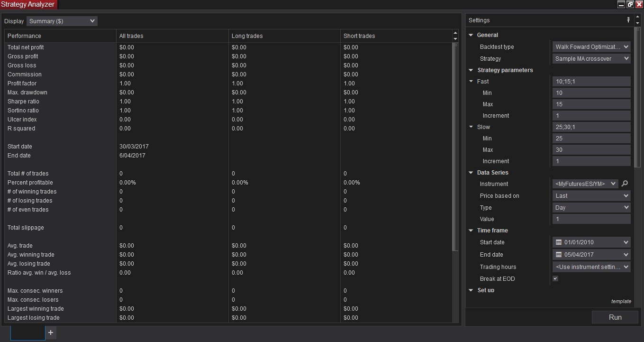Select the Sharpe ratio row label
The height and width of the screenshot is (342, 644).
click(x=23, y=102)
